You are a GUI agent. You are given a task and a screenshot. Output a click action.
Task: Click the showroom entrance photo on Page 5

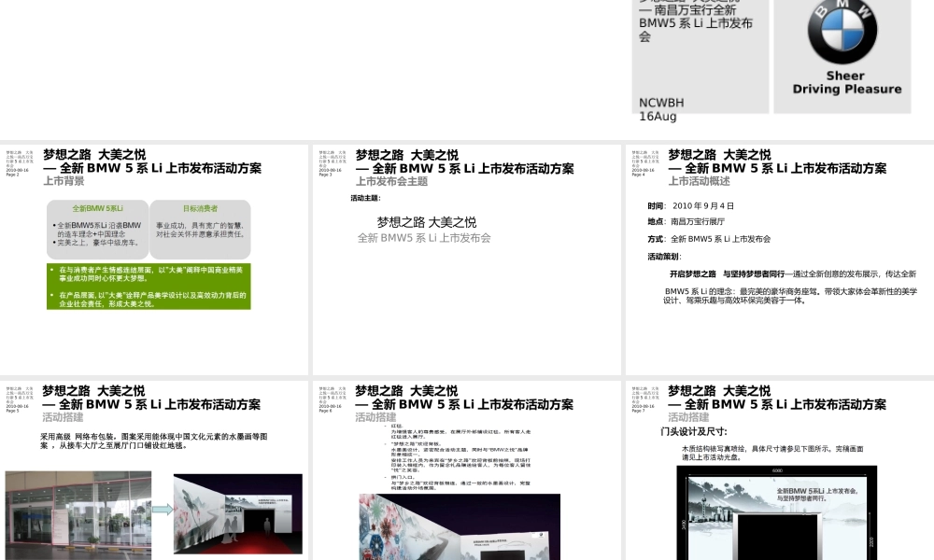point(78,515)
